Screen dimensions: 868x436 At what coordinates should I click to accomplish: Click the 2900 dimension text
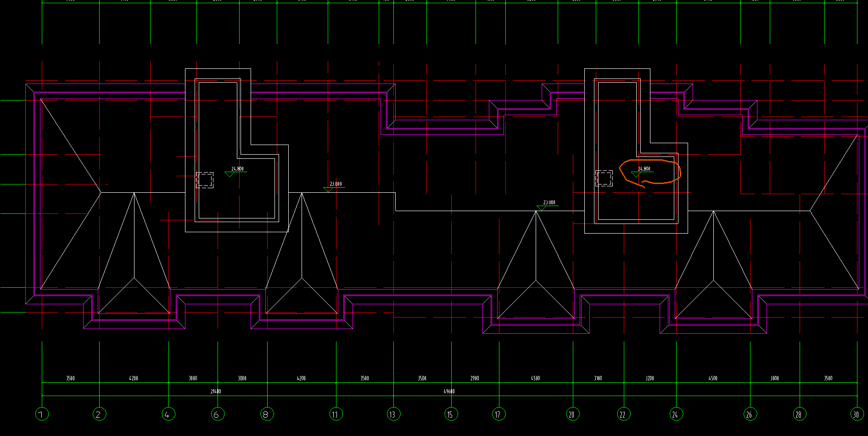475,378
